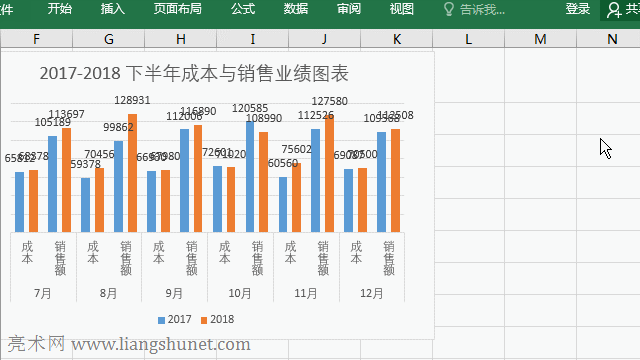Click the 10月 axis label

[x=240, y=293]
